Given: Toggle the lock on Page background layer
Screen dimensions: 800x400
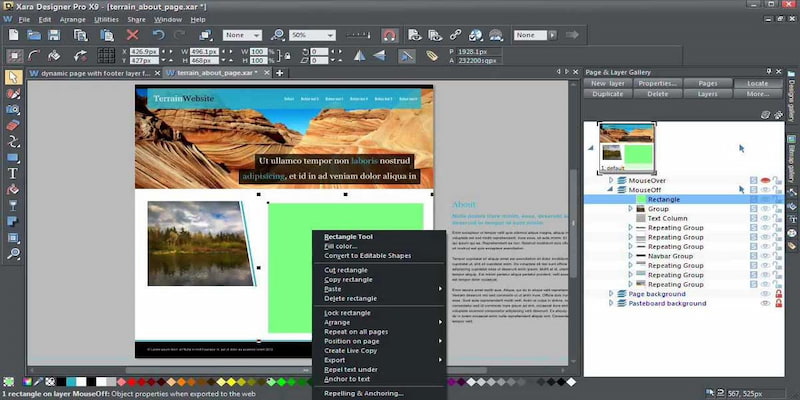Looking at the screenshot, I should click(779, 294).
